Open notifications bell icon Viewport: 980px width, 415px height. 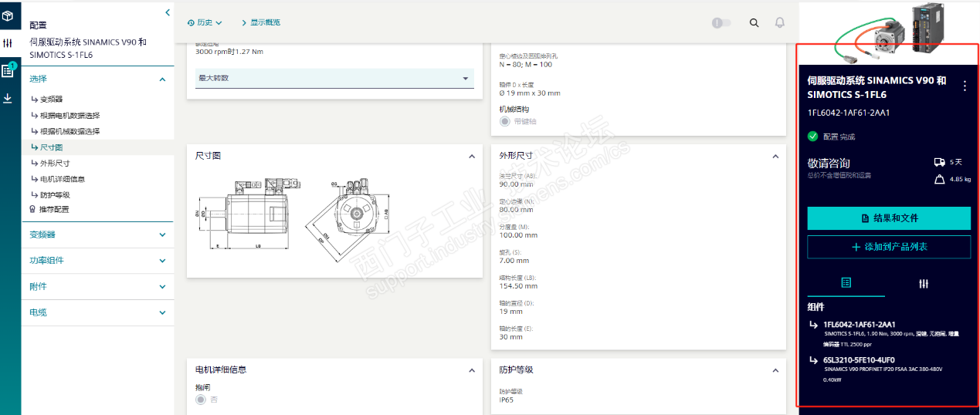(780, 22)
